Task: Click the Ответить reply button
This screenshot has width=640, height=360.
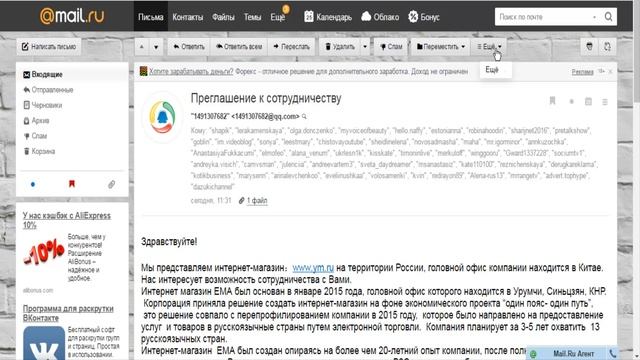Action: point(189,47)
